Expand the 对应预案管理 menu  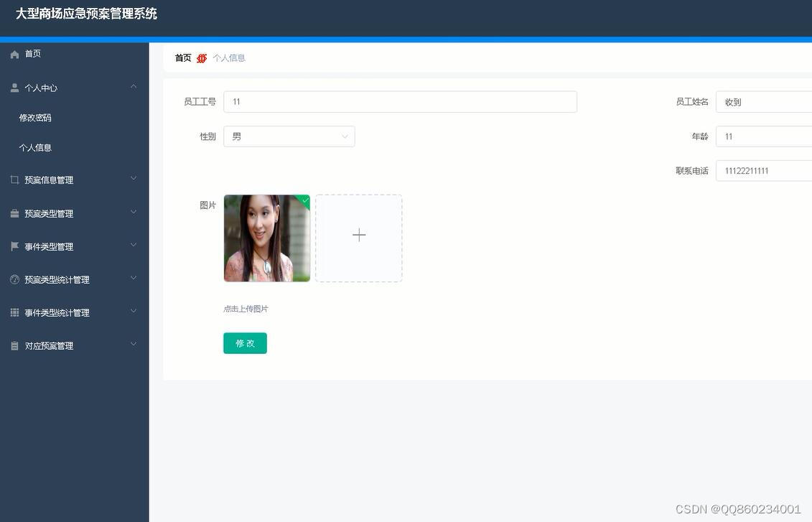click(x=133, y=344)
